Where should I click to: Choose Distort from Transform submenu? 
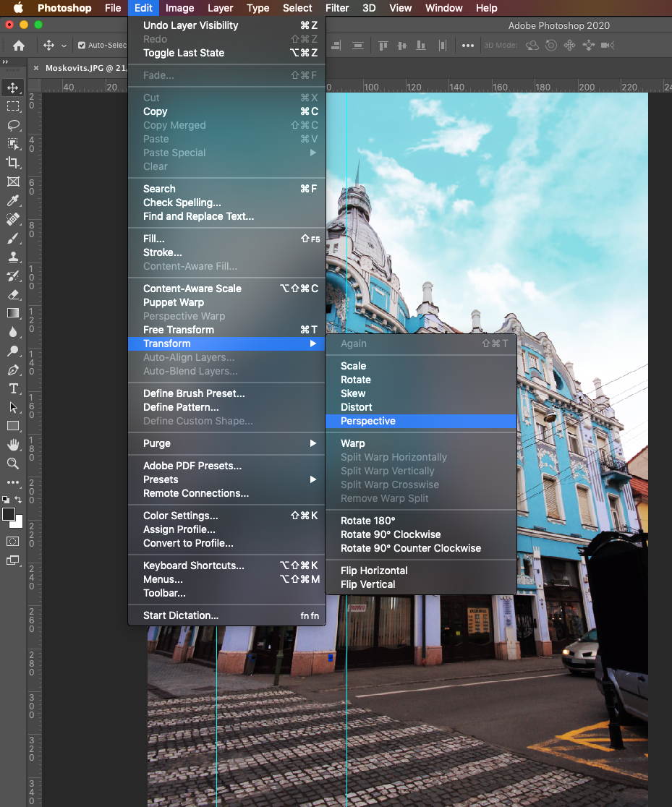click(x=421, y=407)
